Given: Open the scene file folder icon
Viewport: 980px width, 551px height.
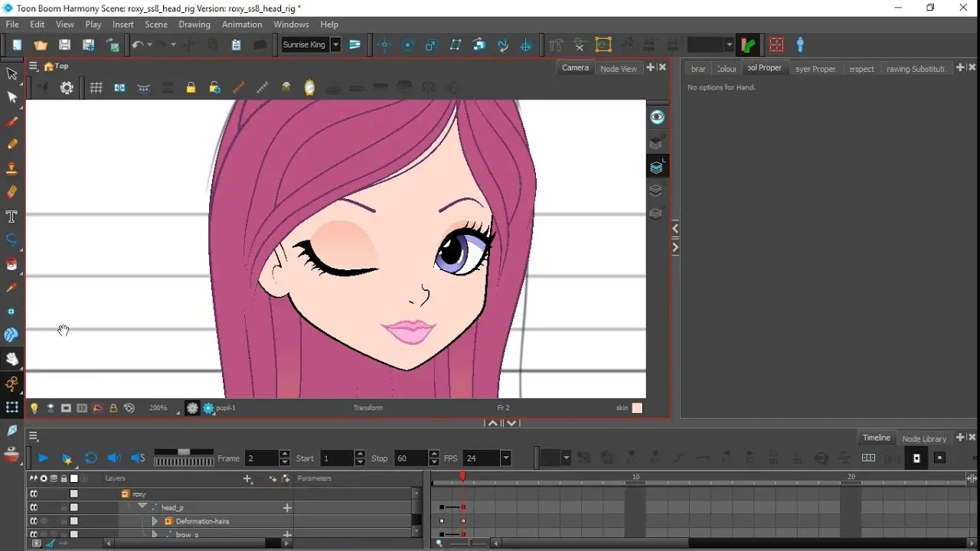Looking at the screenshot, I should 41,45.
